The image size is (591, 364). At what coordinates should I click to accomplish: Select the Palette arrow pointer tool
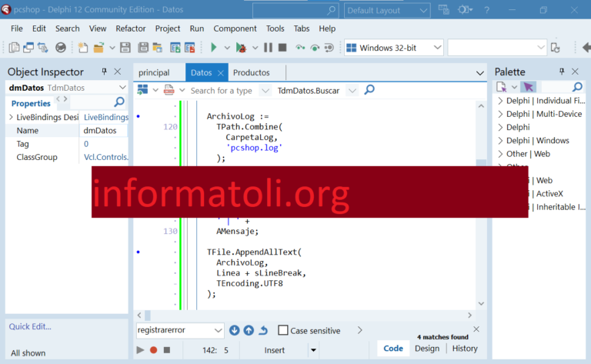pyautogui.click(x=528, y=87)
